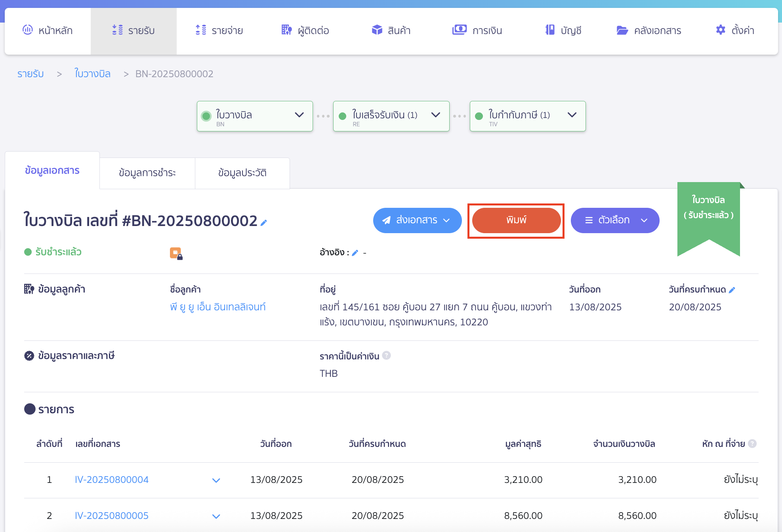Expand ใบเสร็จรับเงิน (1) dropdown
The height and width of the screenshot is (532, 782).
tap(435, 115)
